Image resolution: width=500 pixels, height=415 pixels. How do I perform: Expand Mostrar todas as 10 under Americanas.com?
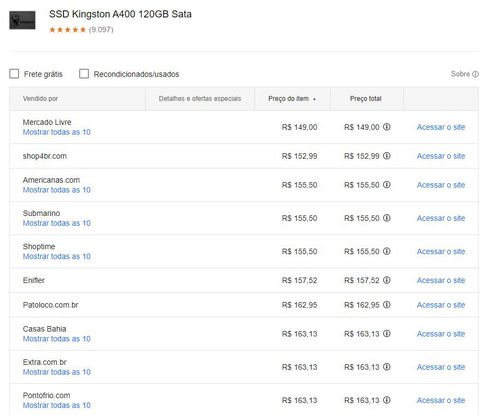tap(57, 190)
